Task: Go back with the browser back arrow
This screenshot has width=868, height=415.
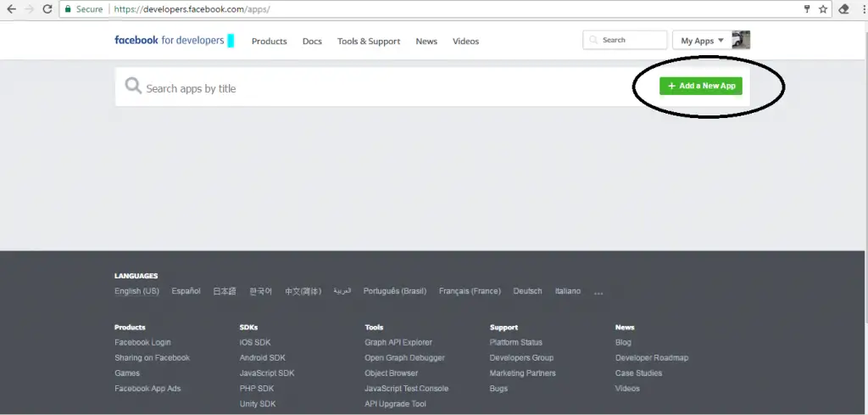Action: tap(11, 9)
